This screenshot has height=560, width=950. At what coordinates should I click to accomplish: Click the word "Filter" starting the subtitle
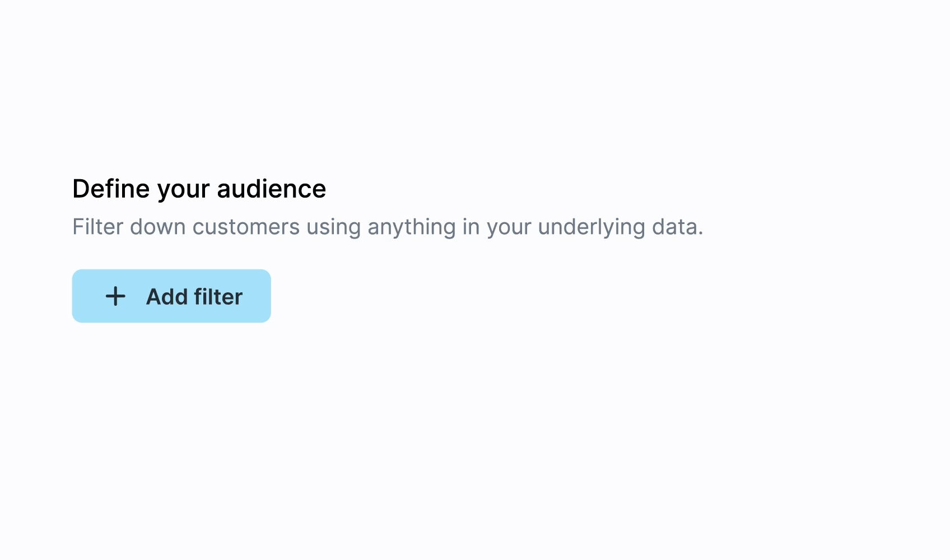[x=97, y=227]
